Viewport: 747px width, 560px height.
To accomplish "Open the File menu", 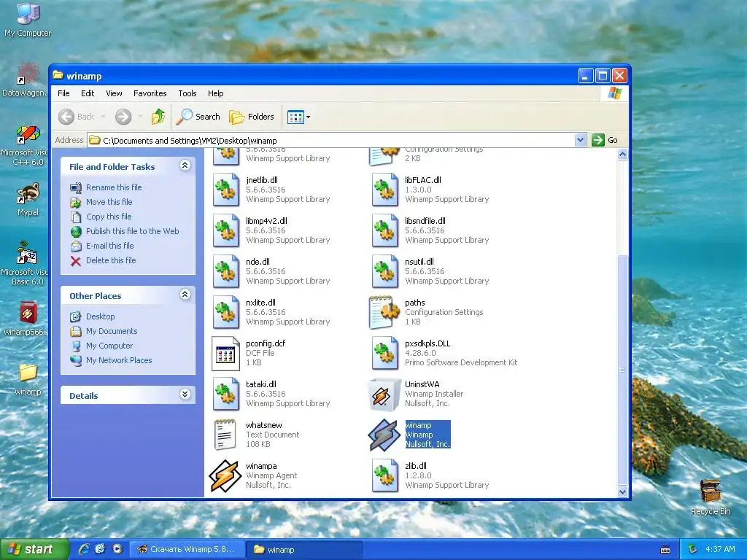I will (x=63, y=93).
